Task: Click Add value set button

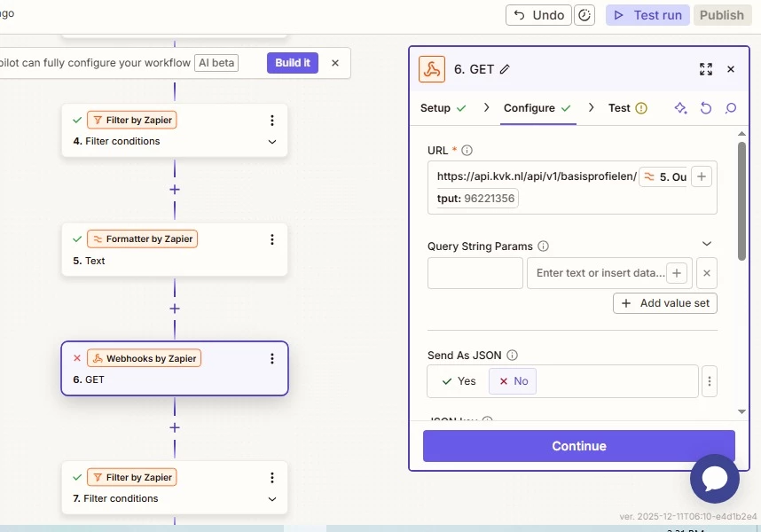Action: click(664, 303)
